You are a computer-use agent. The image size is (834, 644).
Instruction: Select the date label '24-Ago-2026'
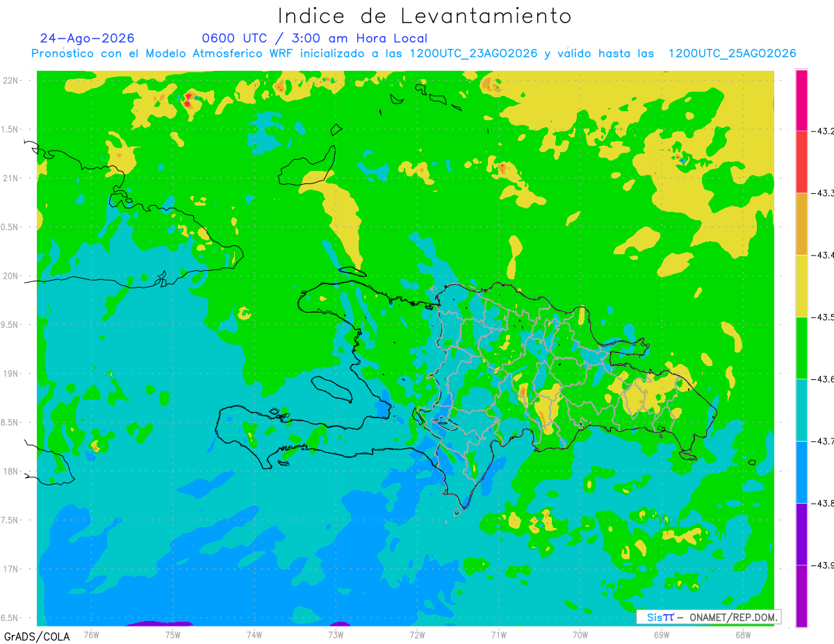coord(87,38)
